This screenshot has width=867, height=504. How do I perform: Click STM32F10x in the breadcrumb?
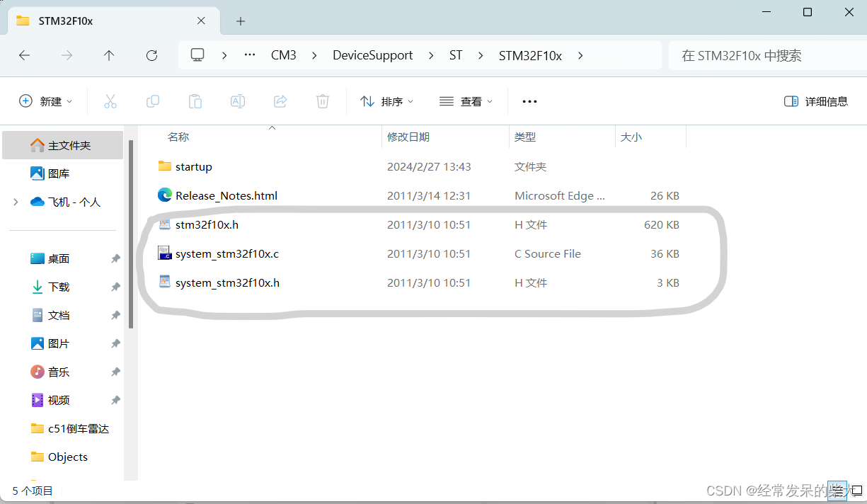[x=530, y=55]
